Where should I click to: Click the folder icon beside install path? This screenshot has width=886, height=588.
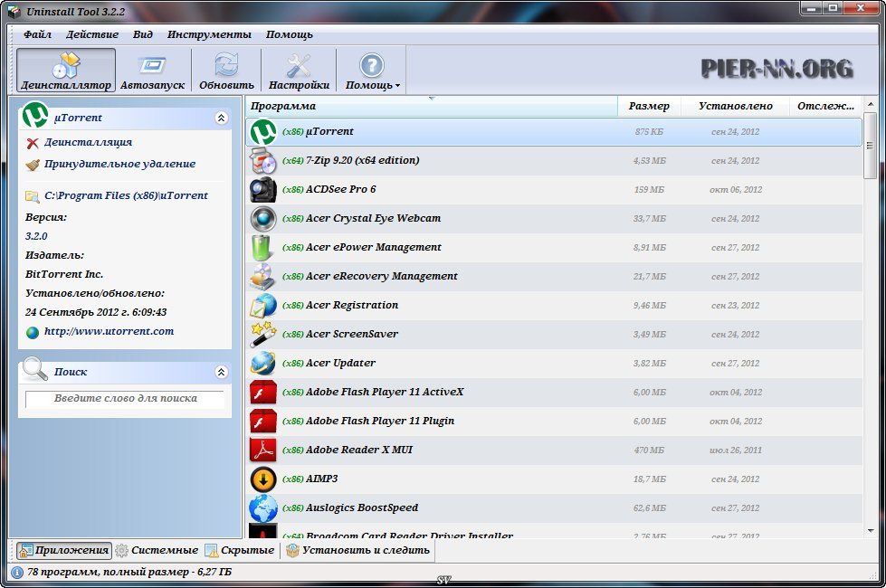pos(33,196)
